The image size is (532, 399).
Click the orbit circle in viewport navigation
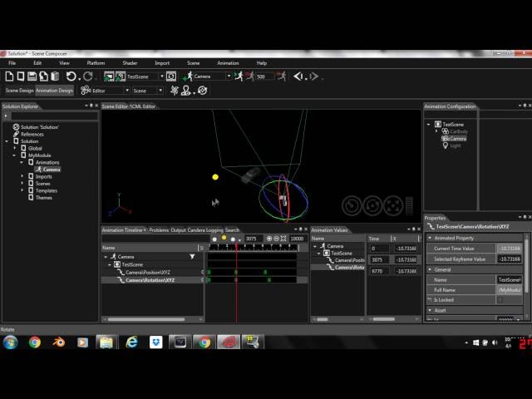click(x=352, y=205)
